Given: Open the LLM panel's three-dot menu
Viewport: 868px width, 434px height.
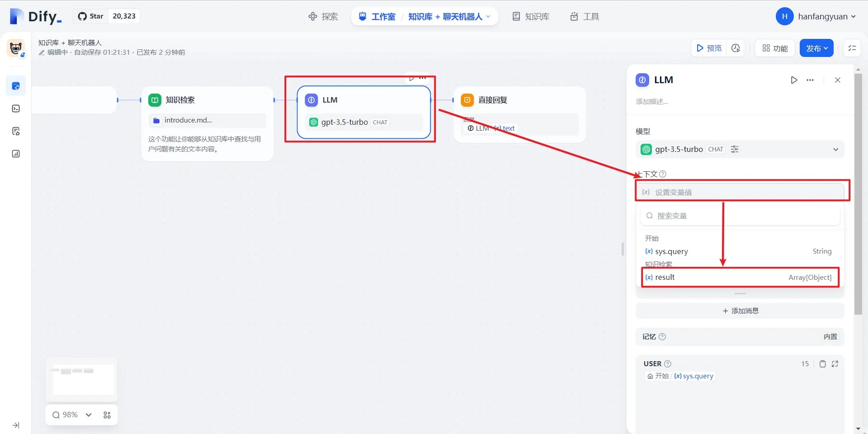Looking at the screenshot, I should point(810,80).
